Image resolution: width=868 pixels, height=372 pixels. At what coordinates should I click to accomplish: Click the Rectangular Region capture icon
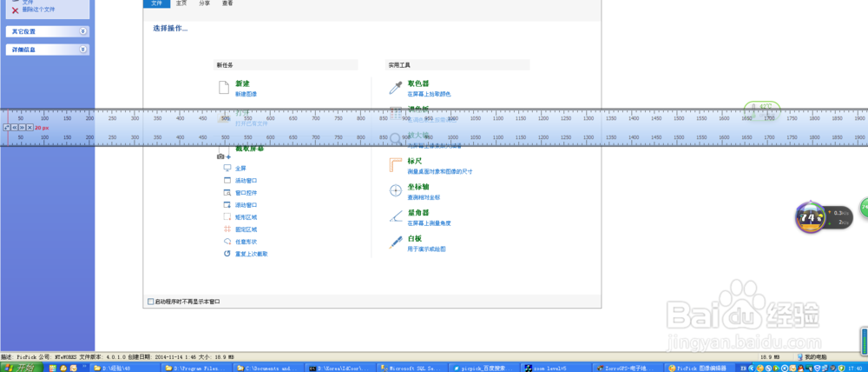coord(227,216)
